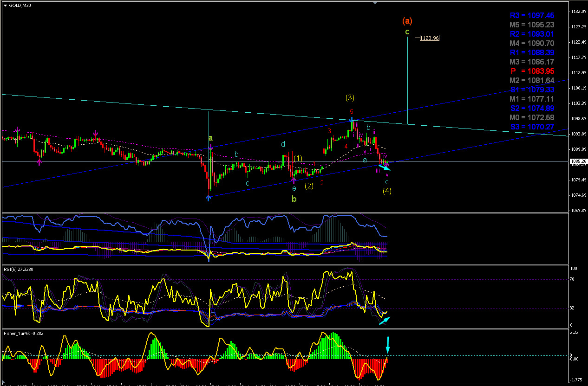Click the R3 = 1097.45 pivot label
This screenshot has height=386, width=588.
click(532, 15)
